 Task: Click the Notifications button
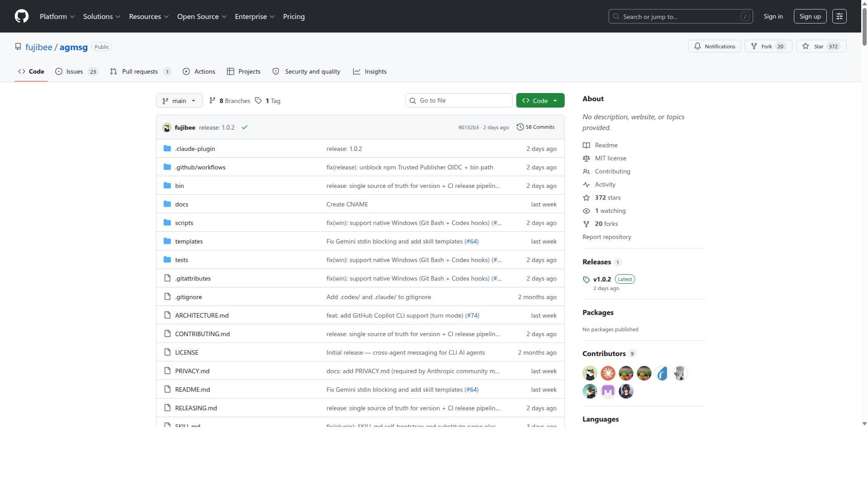coord(714,47)
